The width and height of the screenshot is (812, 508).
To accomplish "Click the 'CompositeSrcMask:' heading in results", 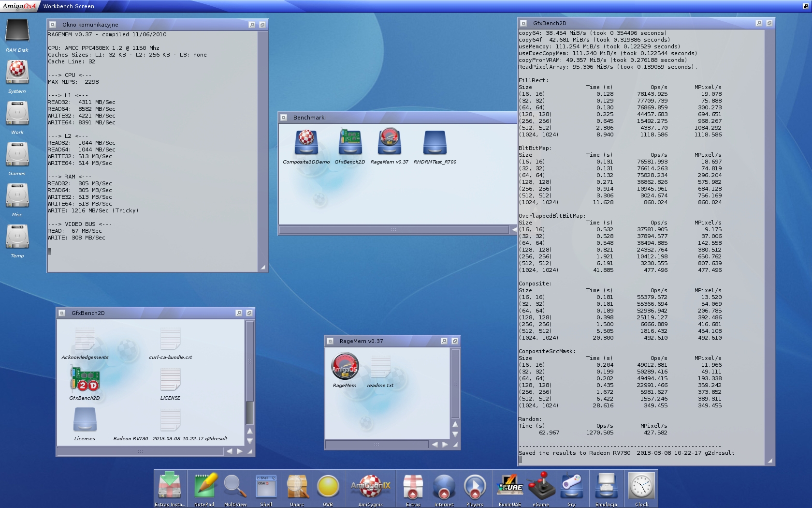I will 547,351.
